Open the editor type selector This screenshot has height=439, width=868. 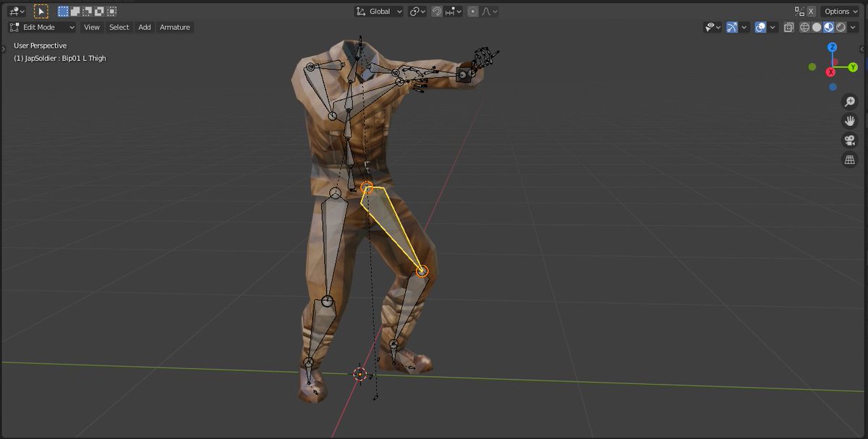[x=17, y=12]
